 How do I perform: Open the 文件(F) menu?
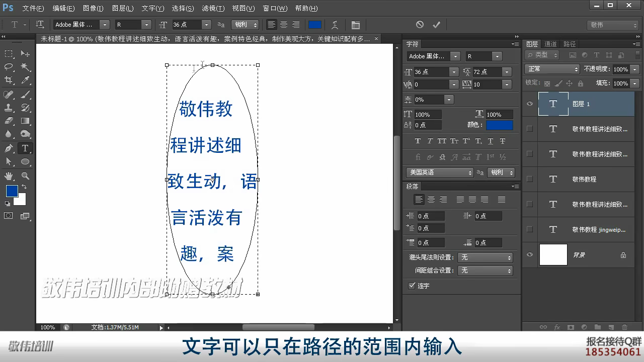click(33, 8)
